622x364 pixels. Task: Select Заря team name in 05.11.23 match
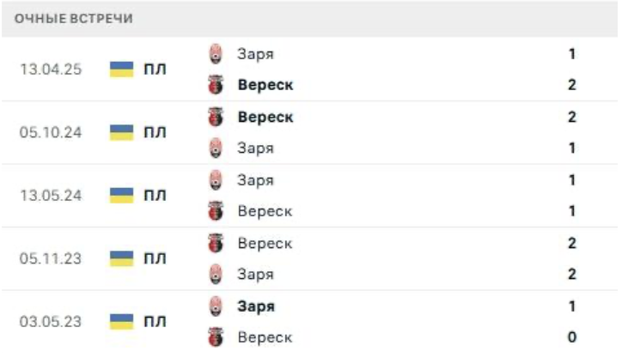(x=256, y=275)
